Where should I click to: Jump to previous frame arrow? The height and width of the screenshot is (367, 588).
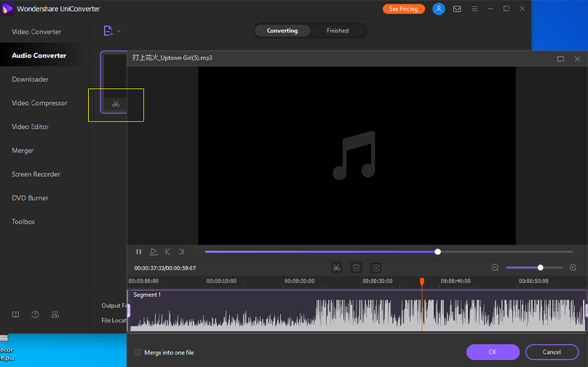click(x=168, y=252)
